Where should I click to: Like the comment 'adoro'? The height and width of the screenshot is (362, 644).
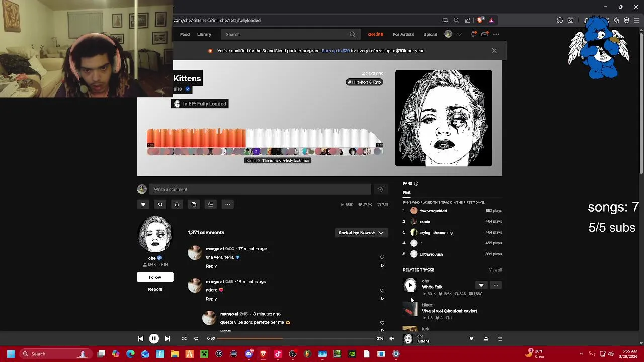pyautogui.click(x=382, y=290)
